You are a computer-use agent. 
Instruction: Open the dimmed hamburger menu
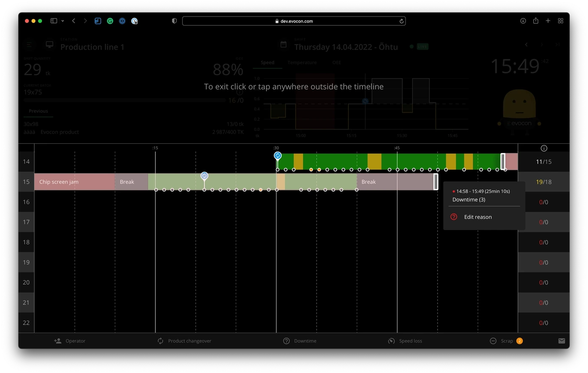click(29, 45)
